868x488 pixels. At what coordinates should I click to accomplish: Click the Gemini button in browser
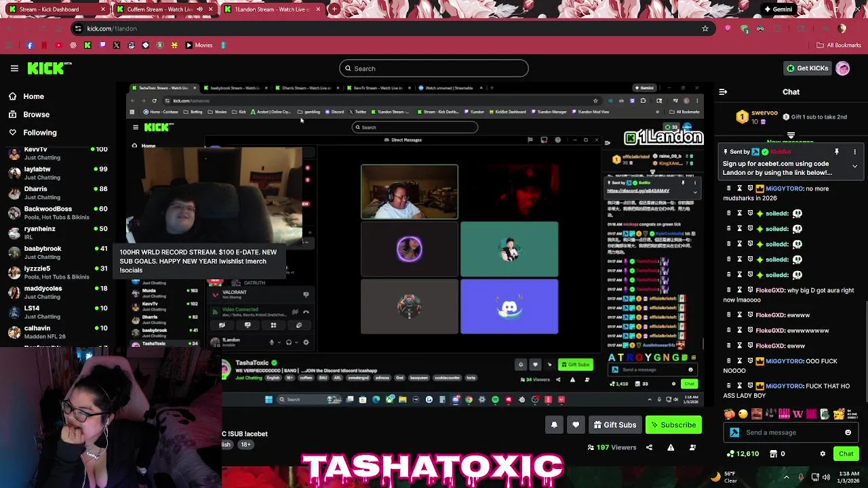click(777, 9)
